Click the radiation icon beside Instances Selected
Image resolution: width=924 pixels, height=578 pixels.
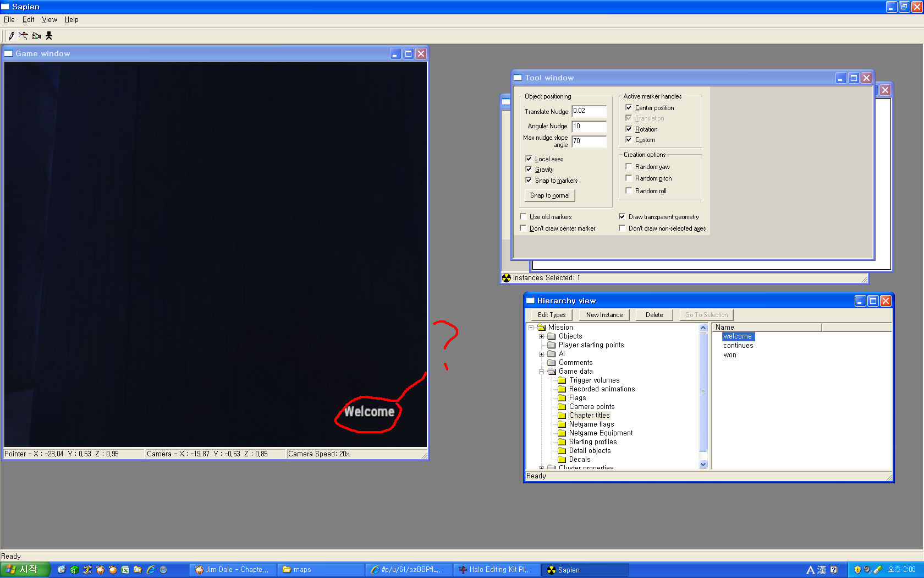pos(507,278)
